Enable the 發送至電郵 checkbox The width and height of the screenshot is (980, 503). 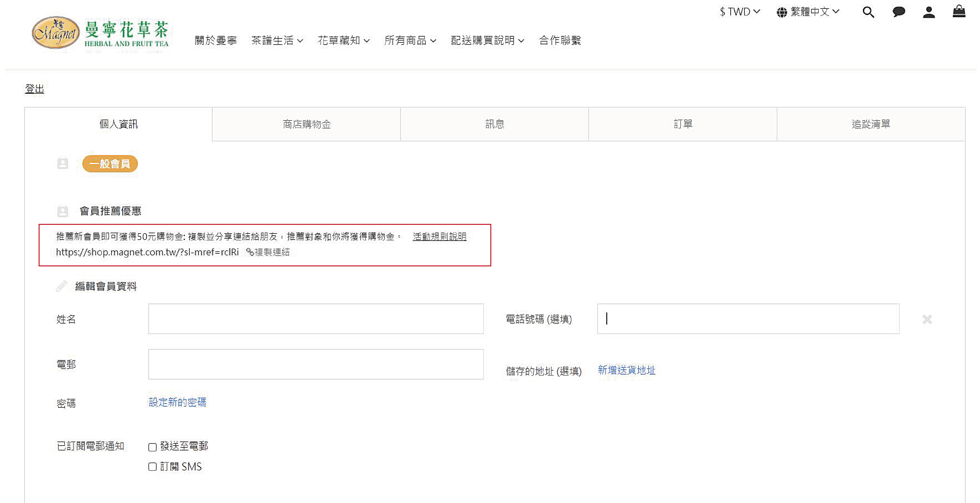[153, 447]
